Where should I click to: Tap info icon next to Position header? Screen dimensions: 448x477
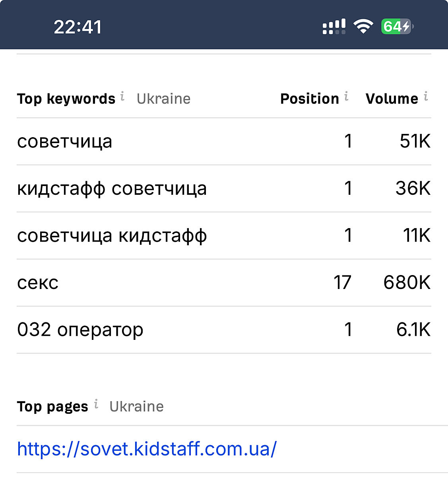pos(347,96)
